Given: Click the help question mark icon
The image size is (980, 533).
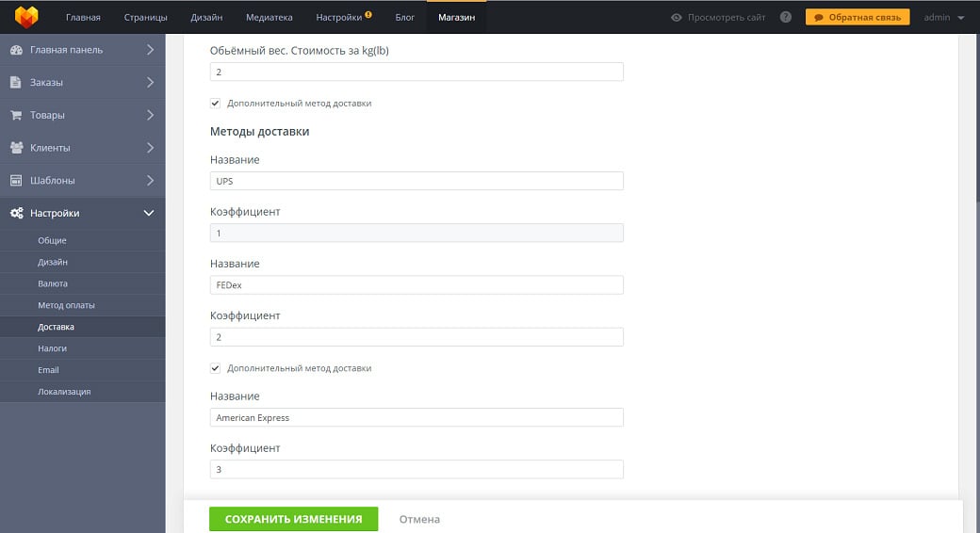Looking at the screenshot, I should pos(786,17).
